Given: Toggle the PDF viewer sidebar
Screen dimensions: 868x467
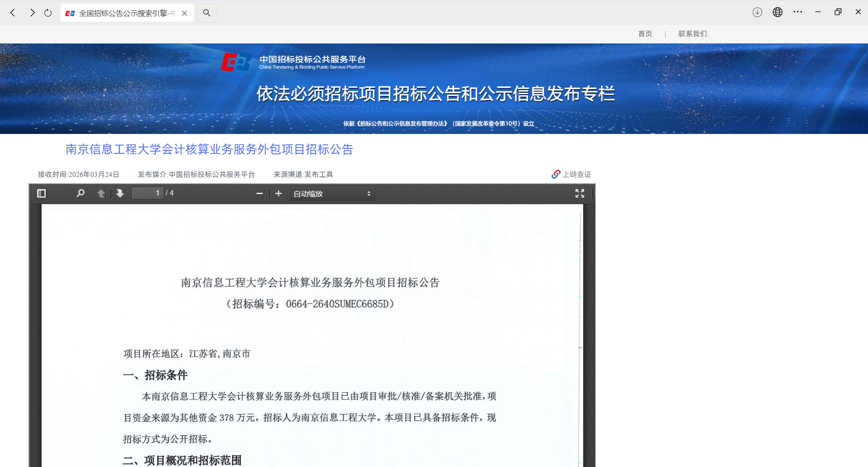Looking at the screenshot, I should 41,194.
